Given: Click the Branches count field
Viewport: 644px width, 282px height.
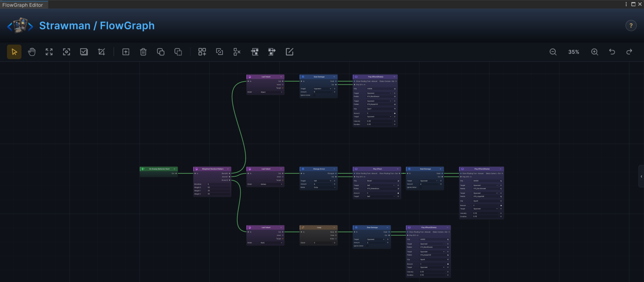Looking at the screenshot, I should tap(218, 184).
